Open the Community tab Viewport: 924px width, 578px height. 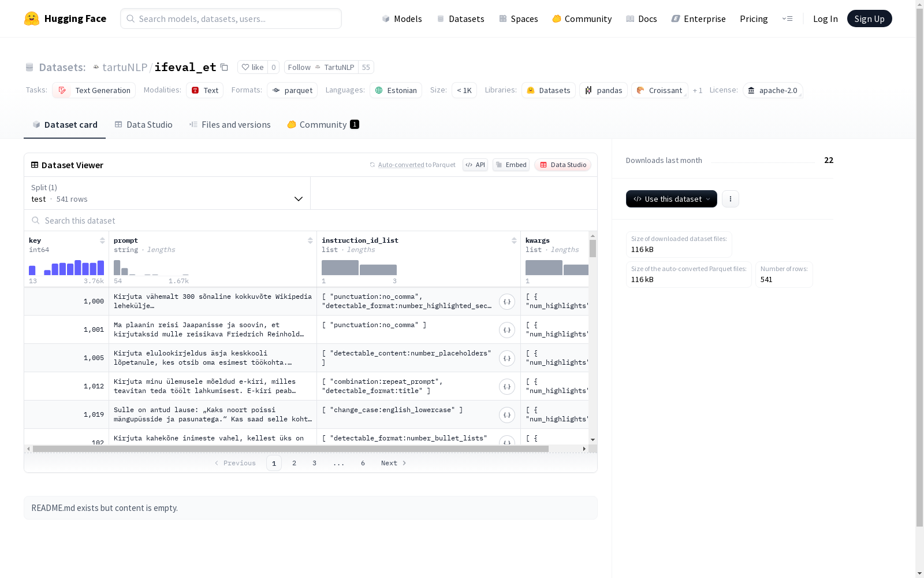[323, 124]
